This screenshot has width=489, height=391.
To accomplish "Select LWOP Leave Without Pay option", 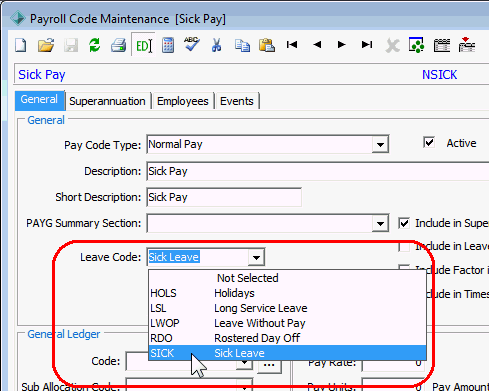I will [287, 323].
